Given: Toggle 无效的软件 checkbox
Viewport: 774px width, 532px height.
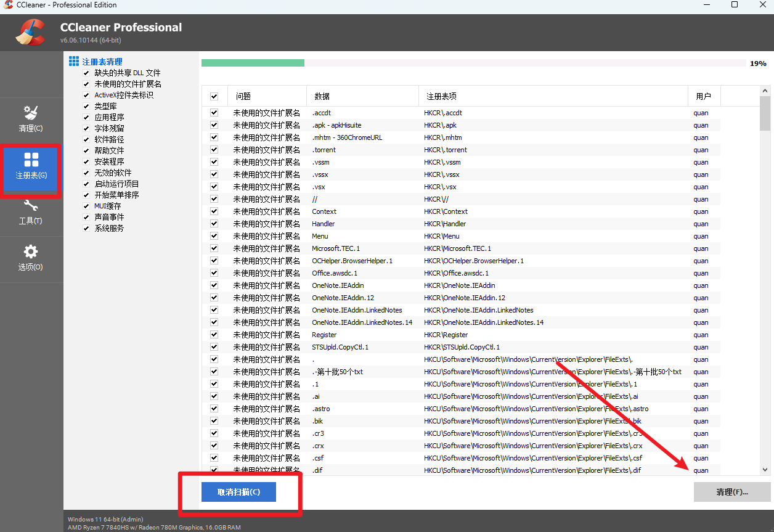Looking at the screenshot, I should tap(86, 173).
